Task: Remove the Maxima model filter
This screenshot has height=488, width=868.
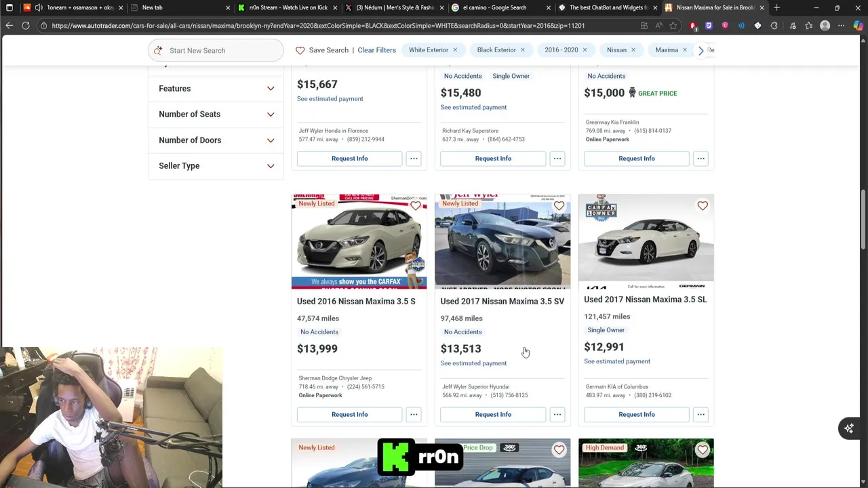Action: pos(684,50)
